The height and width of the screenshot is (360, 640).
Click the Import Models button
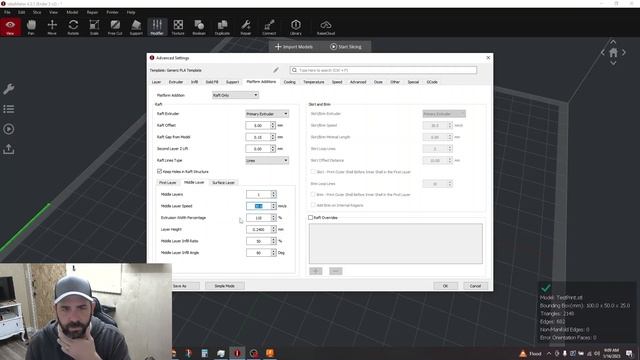(294, 47)
